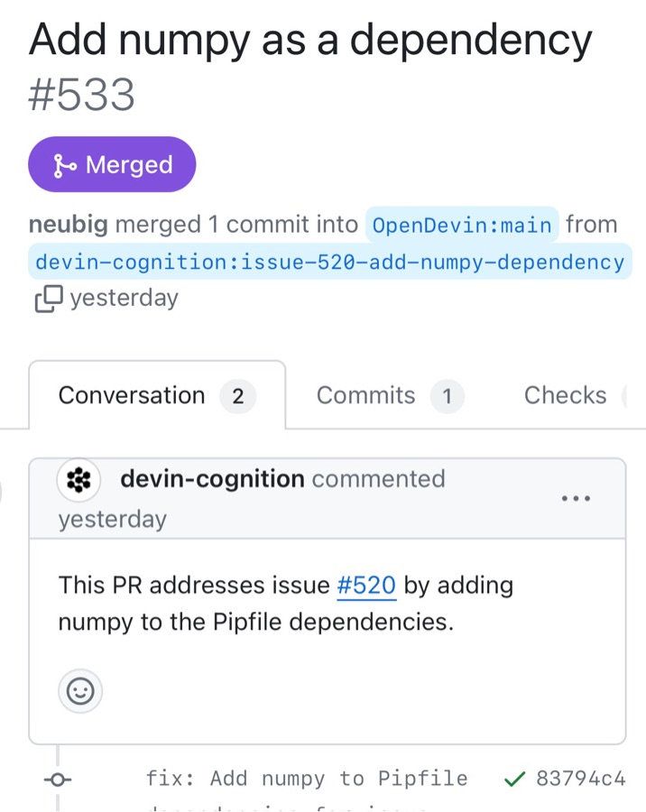
Task: Click the devin-cognition avatar image
Action: (x=79, y=481)
